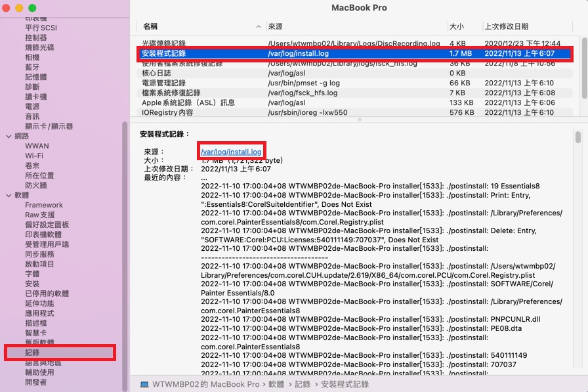Click the log table vertical scrollbar
Viewport: 588px width, 392px height.
coord(584,68)
